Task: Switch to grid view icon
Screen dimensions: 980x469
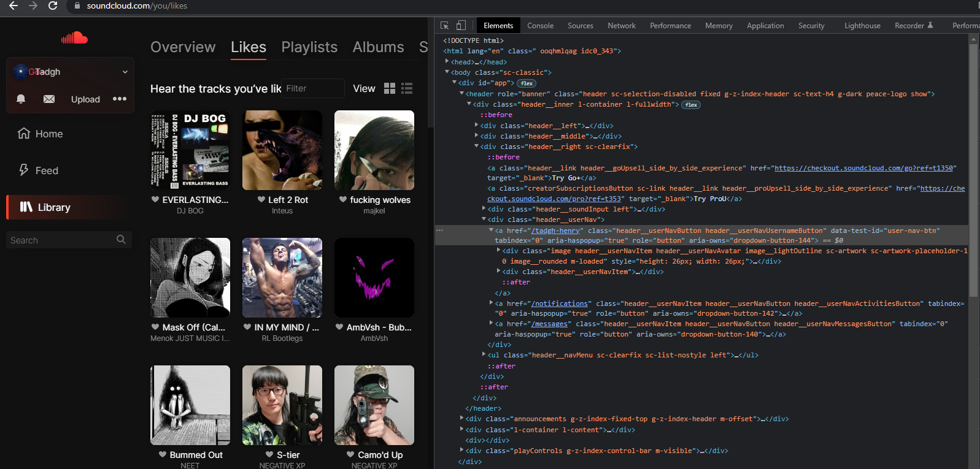Action: pyautogui.click(x=390, y=88)
